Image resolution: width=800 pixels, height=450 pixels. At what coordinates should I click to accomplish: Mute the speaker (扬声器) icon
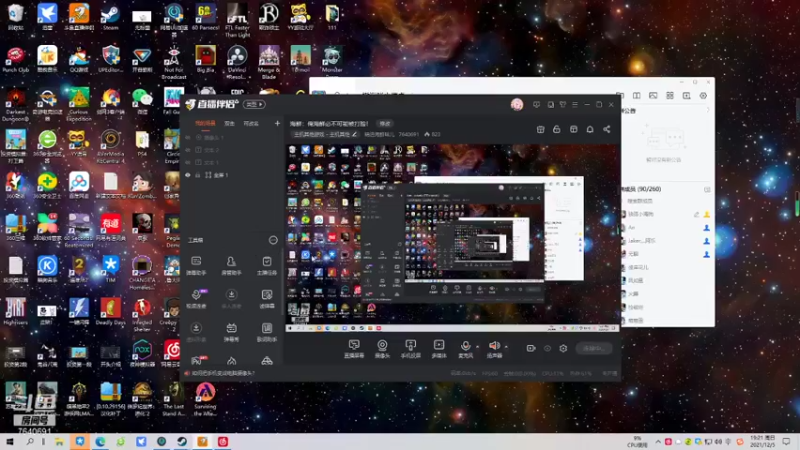pos(493,346)
